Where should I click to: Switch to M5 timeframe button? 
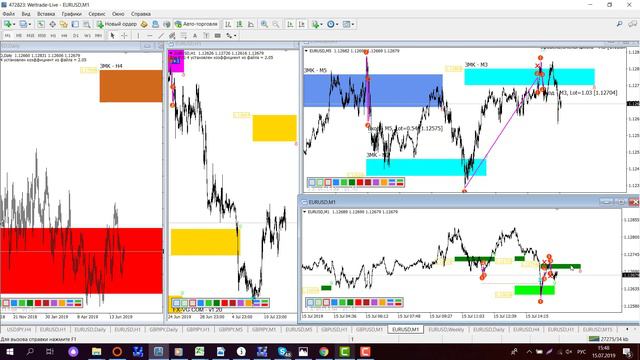coord(19,36)
